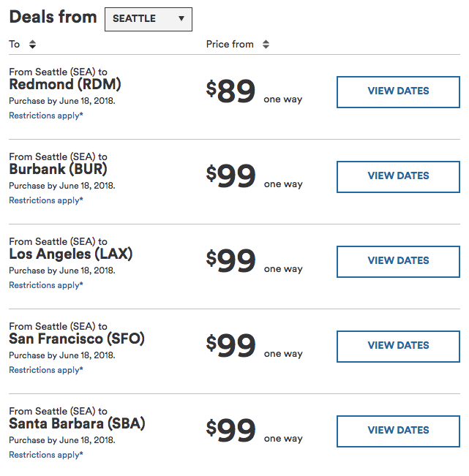View dates for the San Francisco (SFO) deal
The image size is (469, 476).
click(x=398, y=346)
